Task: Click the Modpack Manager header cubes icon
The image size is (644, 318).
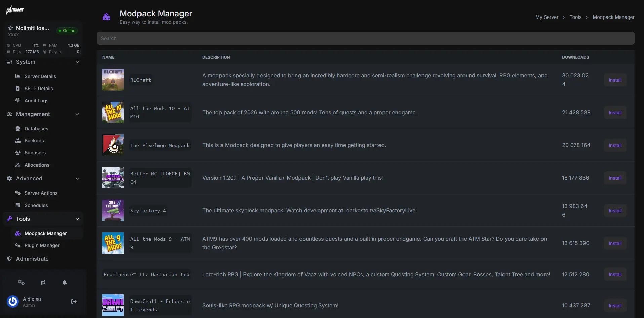Action: tap(106, 17)
